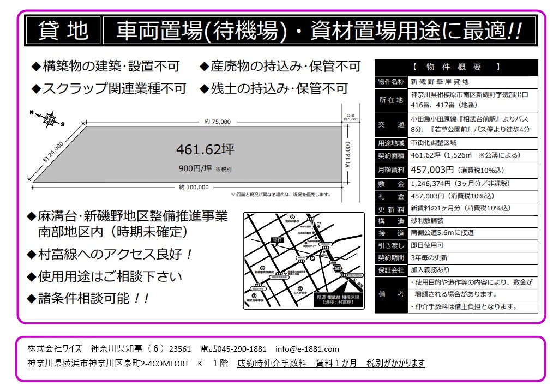Click the underlined 成約時仲介手数料 text
This screenshot has width=559, height=392.
[x=272, y=363]
